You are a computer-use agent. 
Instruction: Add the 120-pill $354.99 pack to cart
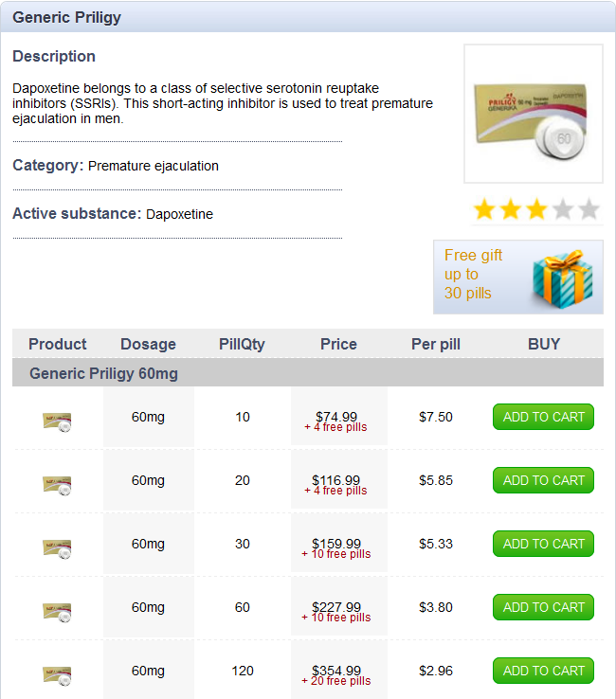543,671
